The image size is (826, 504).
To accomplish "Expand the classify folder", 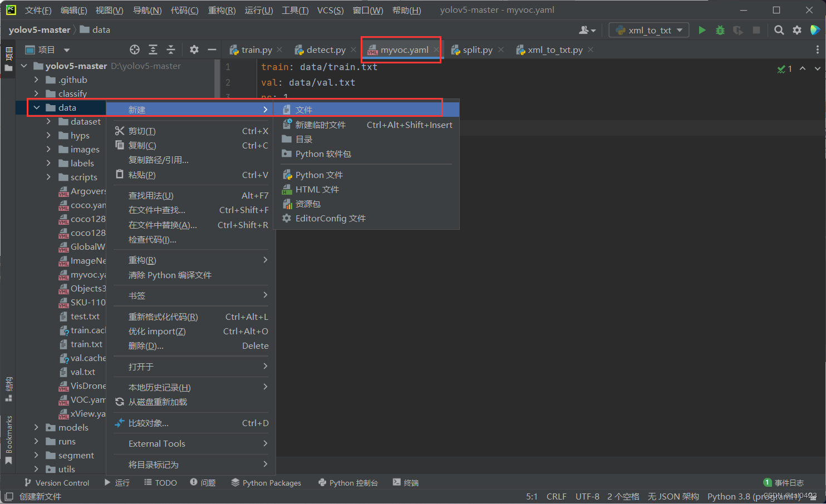I will [x=36, y=93].
